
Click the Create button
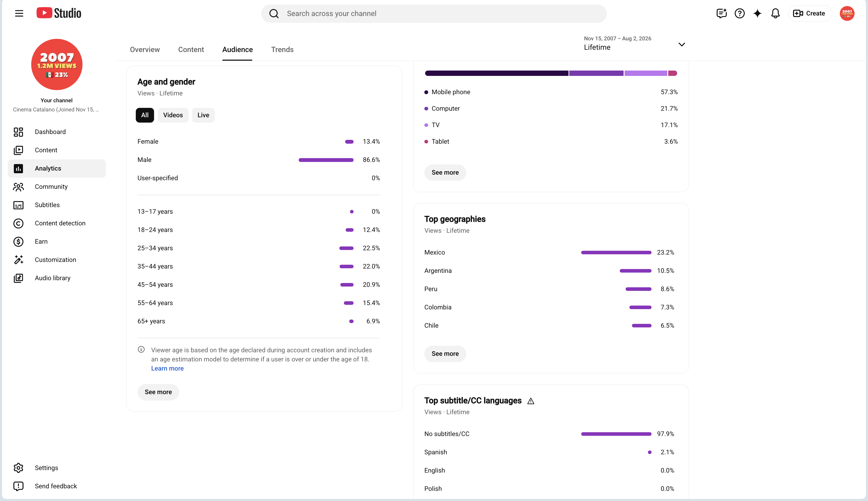[x=810, y=13]
